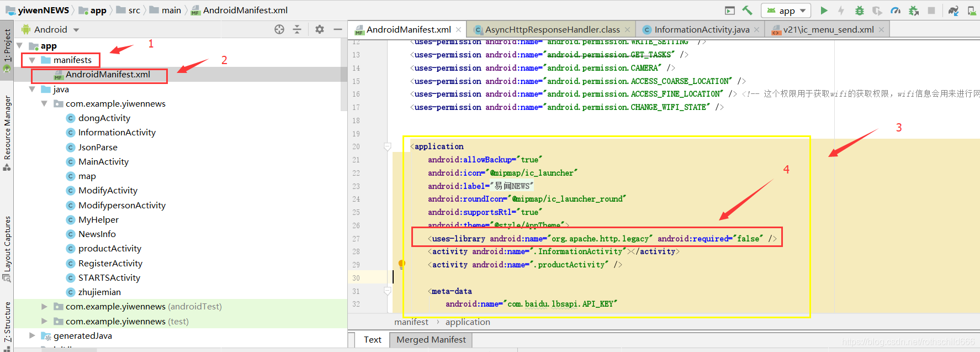Run the app with the green play button
Screen dimensions: 980x352
tap(824, 10)
